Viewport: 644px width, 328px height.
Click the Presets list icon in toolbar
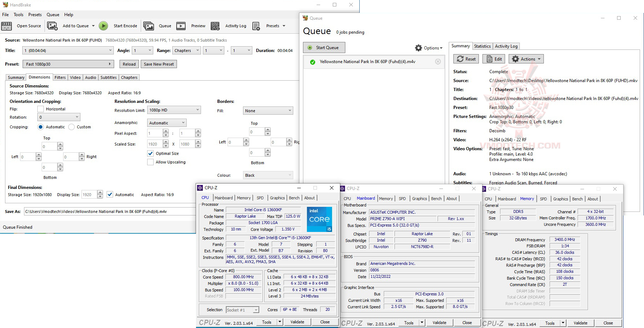pyautogui.click(x=256, y=26)
